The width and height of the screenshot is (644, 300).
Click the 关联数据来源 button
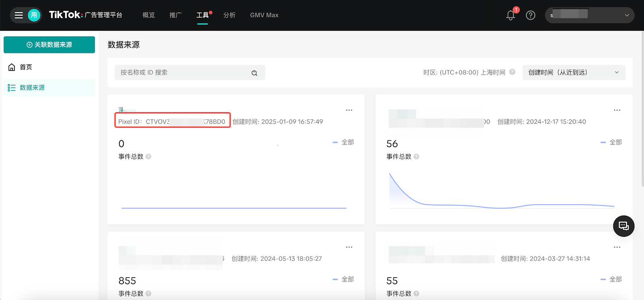[49, 45]
